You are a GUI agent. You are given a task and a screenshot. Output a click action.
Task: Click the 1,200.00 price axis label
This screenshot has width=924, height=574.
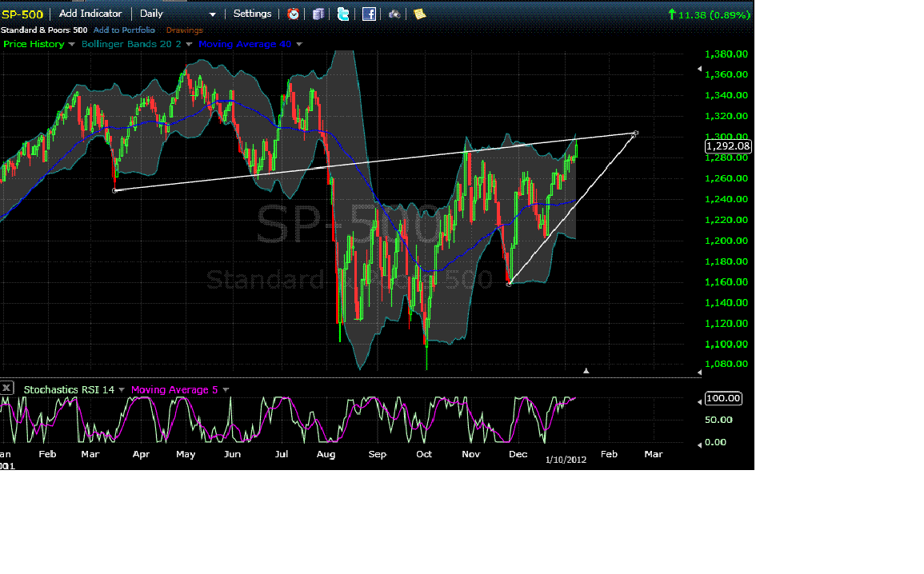coord(726,241)
